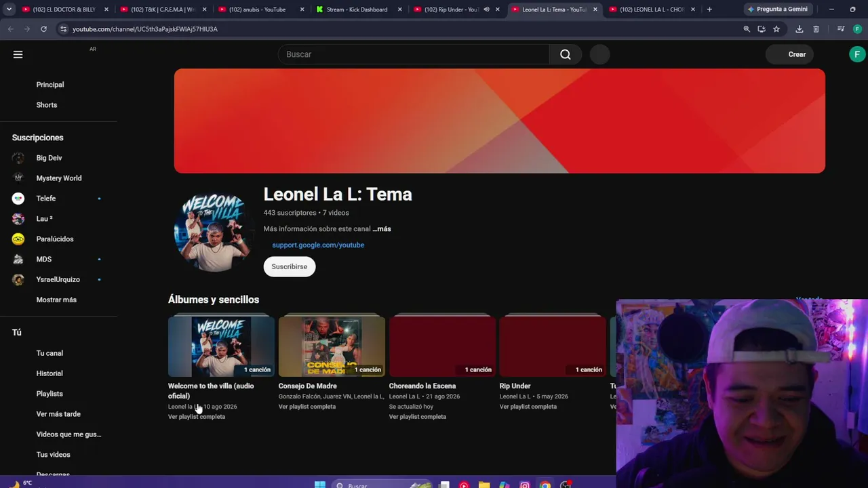Viewport: 868px width, 488px height.
Task: Open Ver más tarde in the sidebar
Action: coord(58,414)
